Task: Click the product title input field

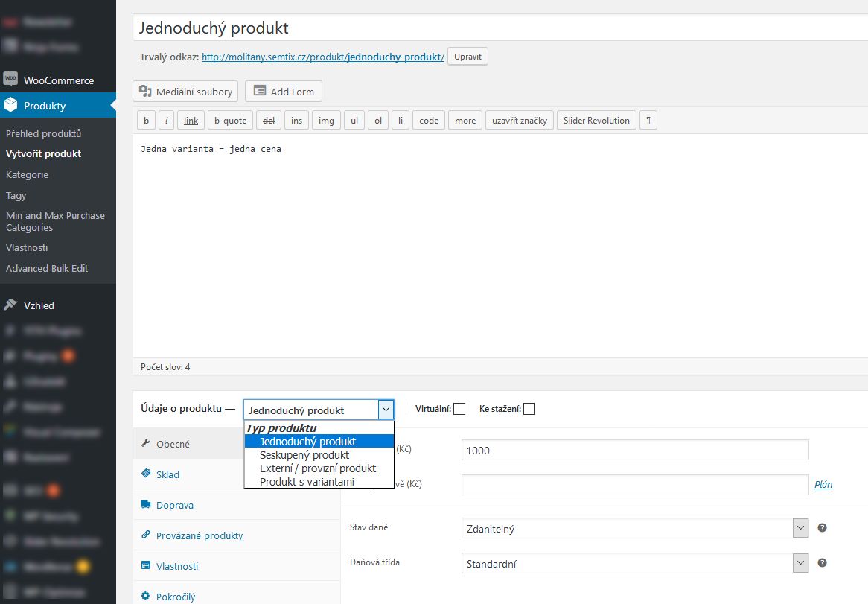Action: click(499, 28)
